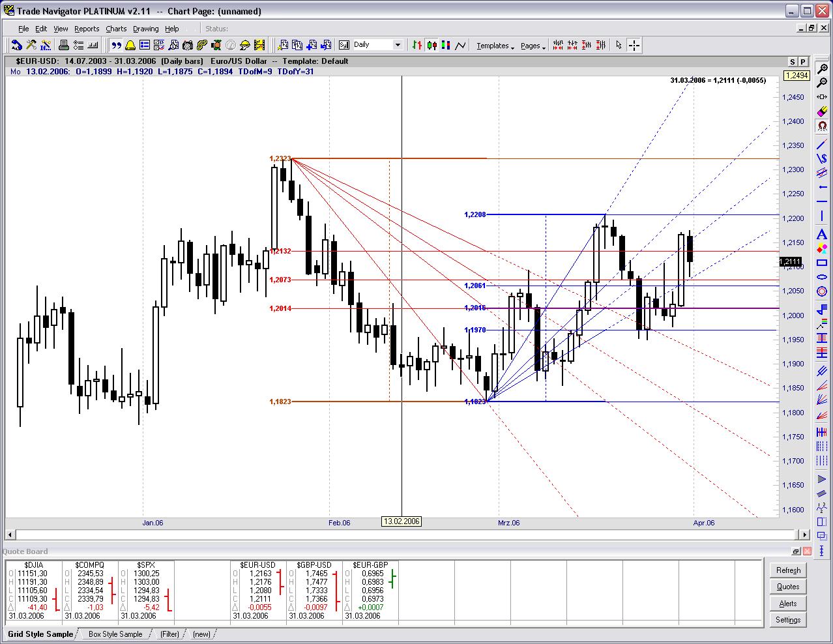The image size is (833, 644).
Task: Open the Pages dropdown
Action: (533, 46)
